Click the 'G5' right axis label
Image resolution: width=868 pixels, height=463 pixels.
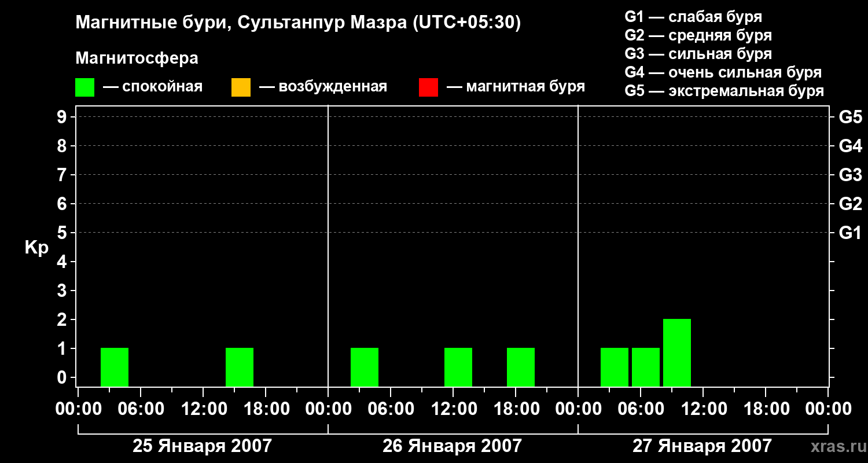[x=851, y=117]
